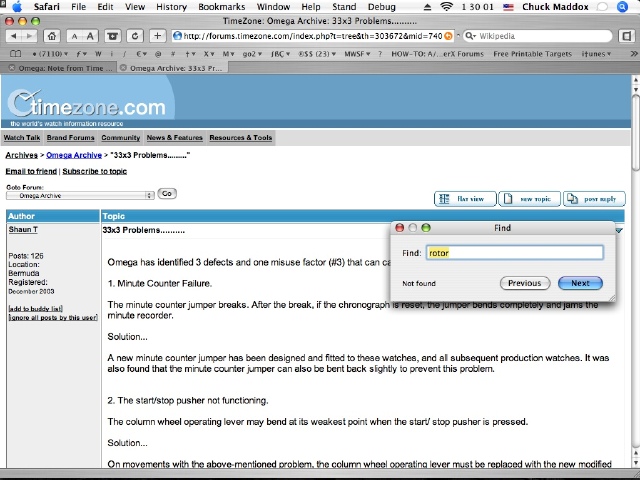
Task: Open the Watch Talk site section
Action: tap(22, 138)
